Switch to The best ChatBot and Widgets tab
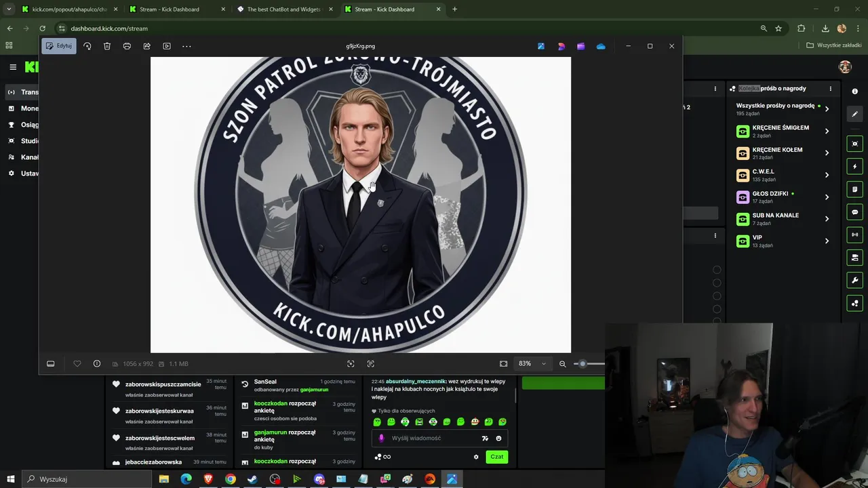The height and width of the screenshot is (488, 868). point(283,9)
